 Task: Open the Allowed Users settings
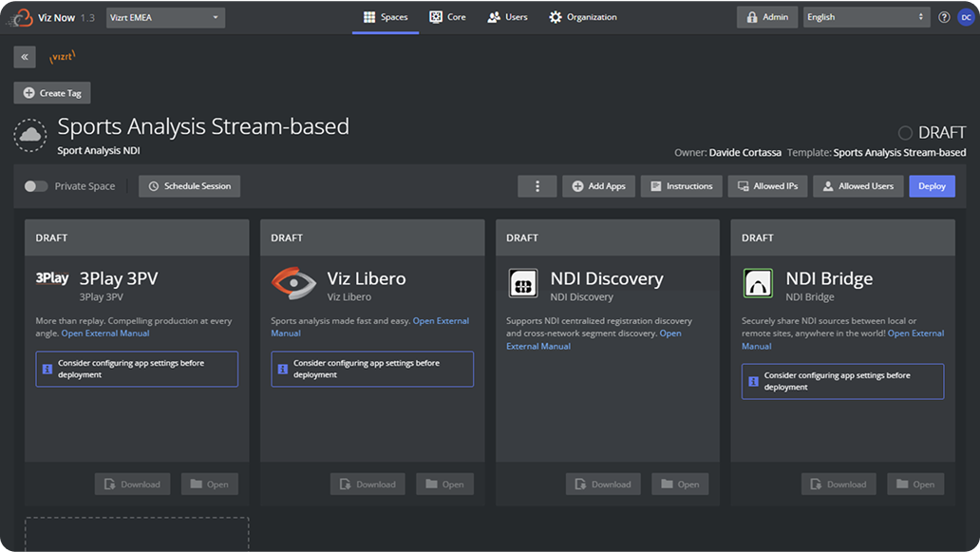tap(858, 186)
